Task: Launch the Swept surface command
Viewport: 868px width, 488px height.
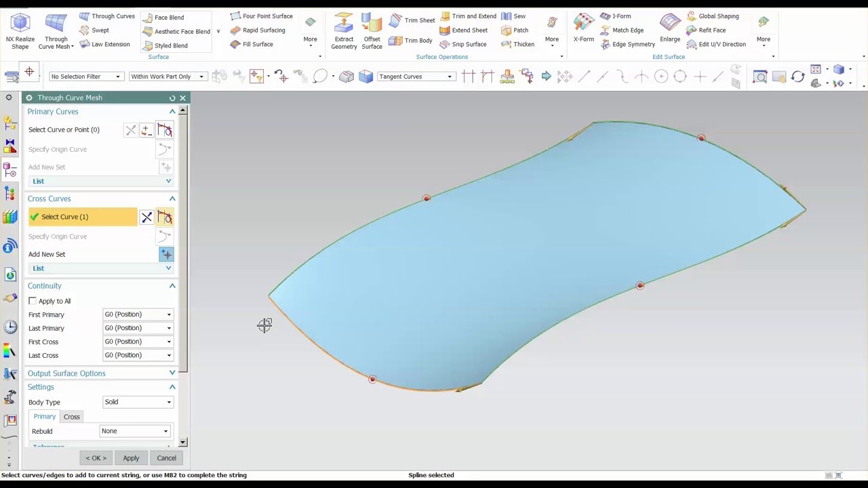Action: pos(94,30)
